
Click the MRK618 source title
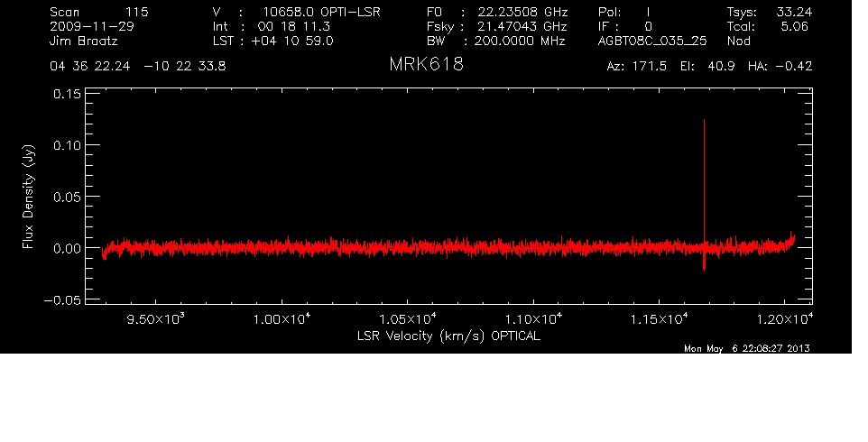click(x=426, y=64)
